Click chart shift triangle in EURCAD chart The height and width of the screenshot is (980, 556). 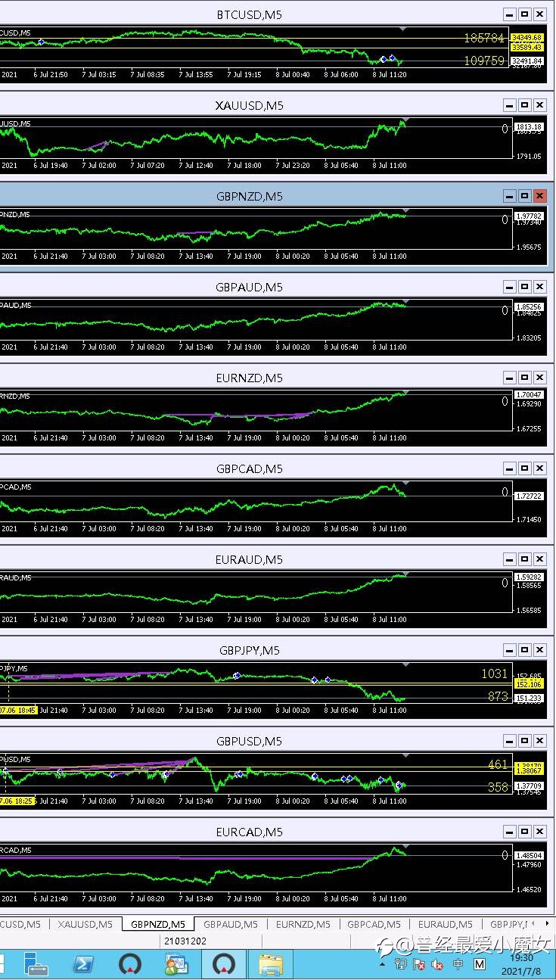405,847
